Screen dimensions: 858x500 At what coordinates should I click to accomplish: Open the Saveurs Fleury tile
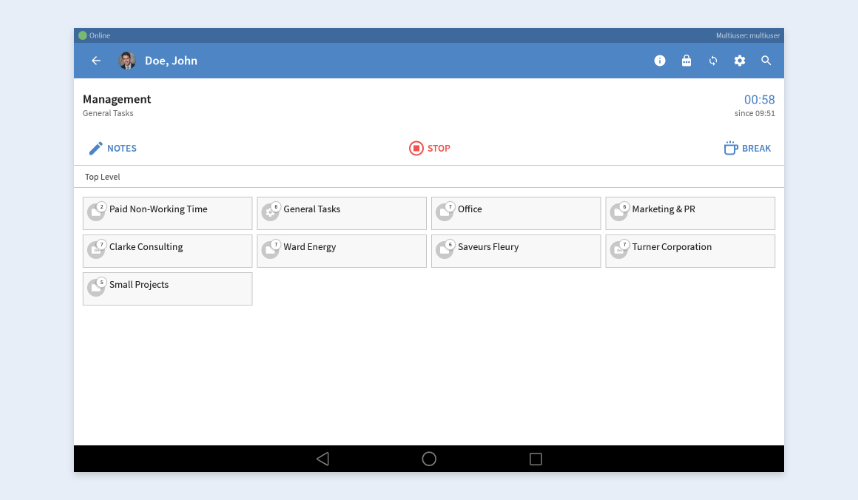coord(516,251)
